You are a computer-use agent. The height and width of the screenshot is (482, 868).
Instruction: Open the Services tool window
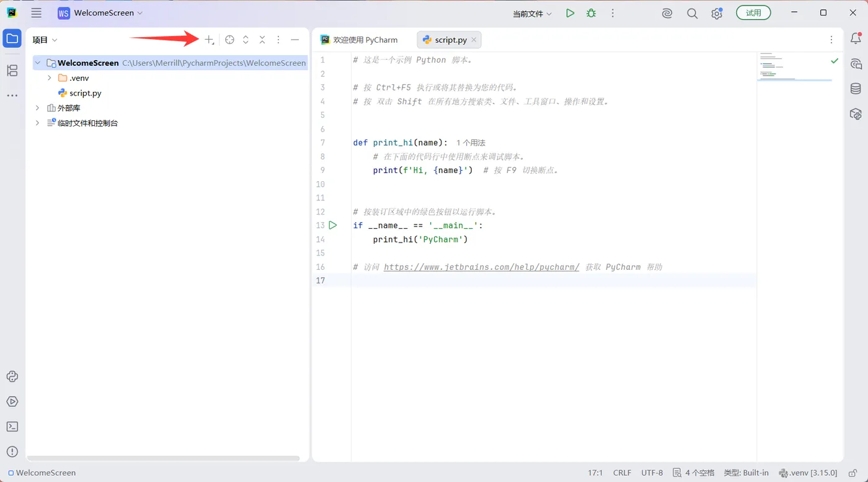tap(12, 401)
